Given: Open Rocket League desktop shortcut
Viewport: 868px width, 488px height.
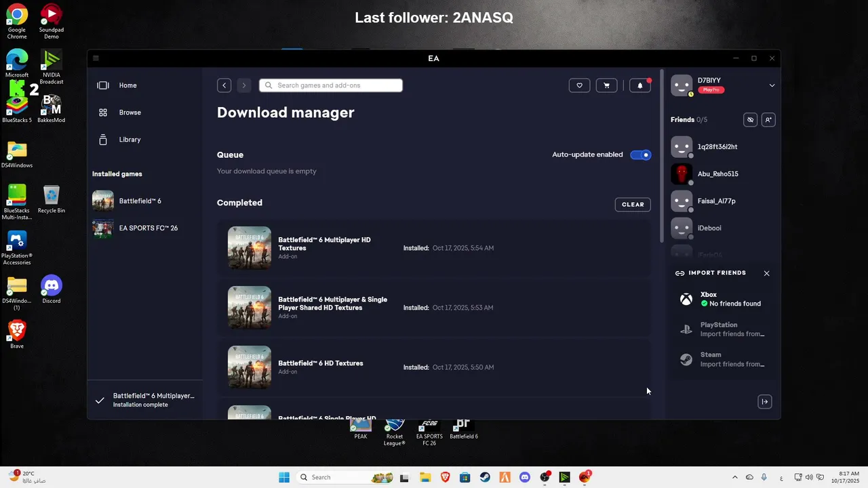Looking at the screenshot, I should pos(395,432).
